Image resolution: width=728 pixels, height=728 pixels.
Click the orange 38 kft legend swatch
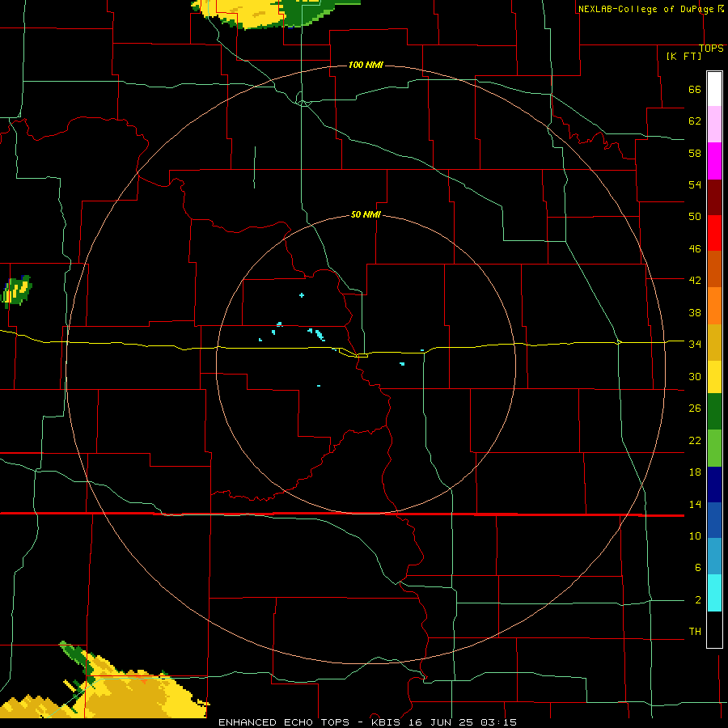[714, 306]
